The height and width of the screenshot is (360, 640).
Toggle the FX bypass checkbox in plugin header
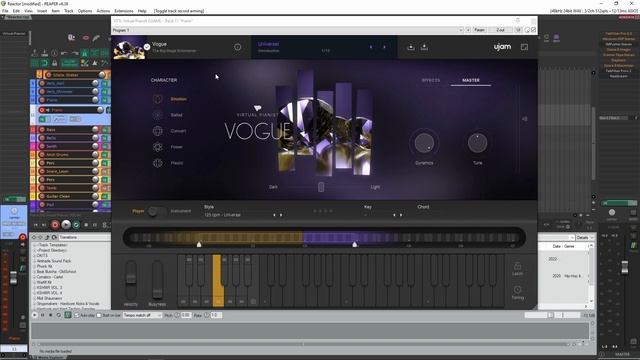533,30
